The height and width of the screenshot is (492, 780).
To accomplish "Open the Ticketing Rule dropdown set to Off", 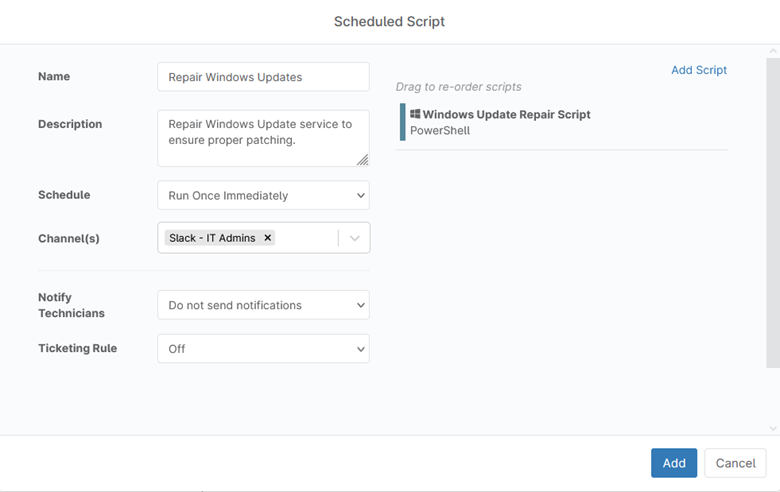I will [263, 349].
